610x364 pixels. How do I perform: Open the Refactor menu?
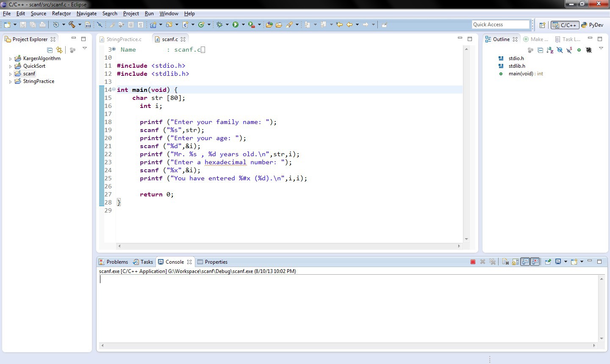61,14
